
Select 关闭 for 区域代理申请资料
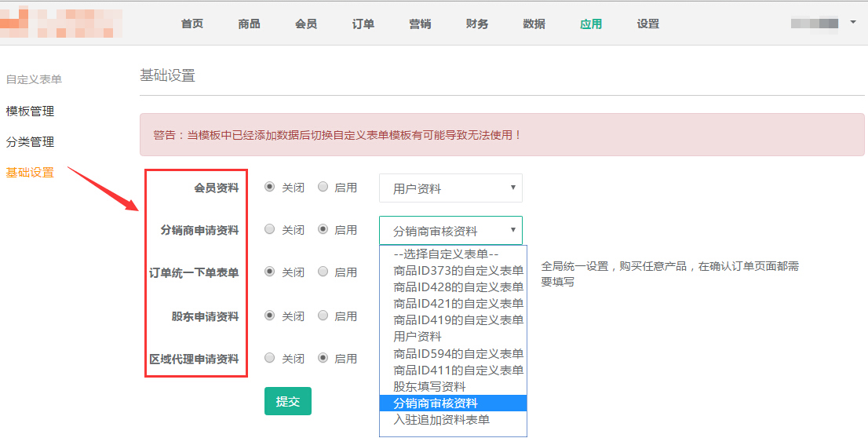(270, 358)
